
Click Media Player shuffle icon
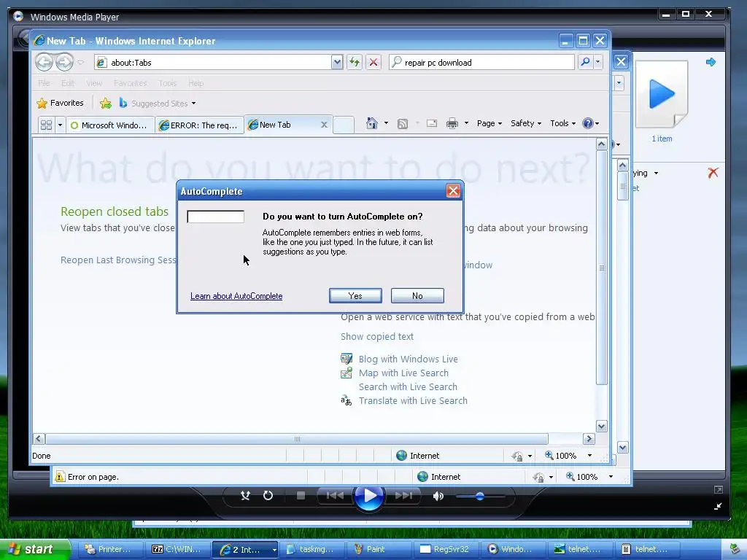pyautogui.click(x=245, y=496)
